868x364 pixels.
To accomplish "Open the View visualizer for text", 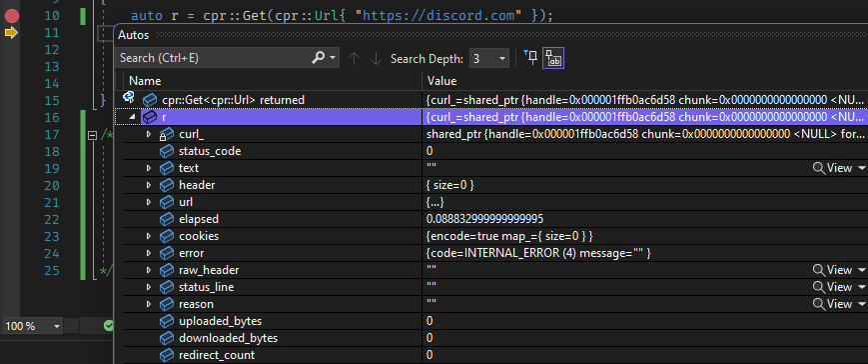I will (x=833, y=168).
